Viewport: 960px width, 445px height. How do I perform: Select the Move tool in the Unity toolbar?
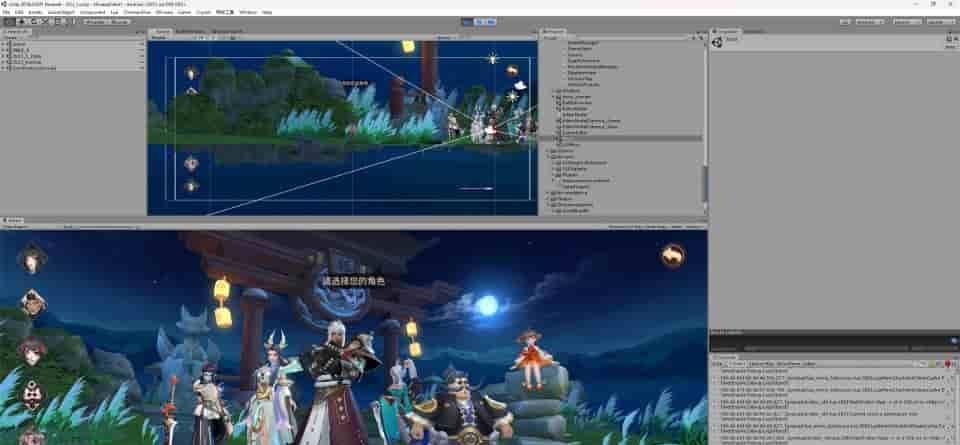(19, 21)
